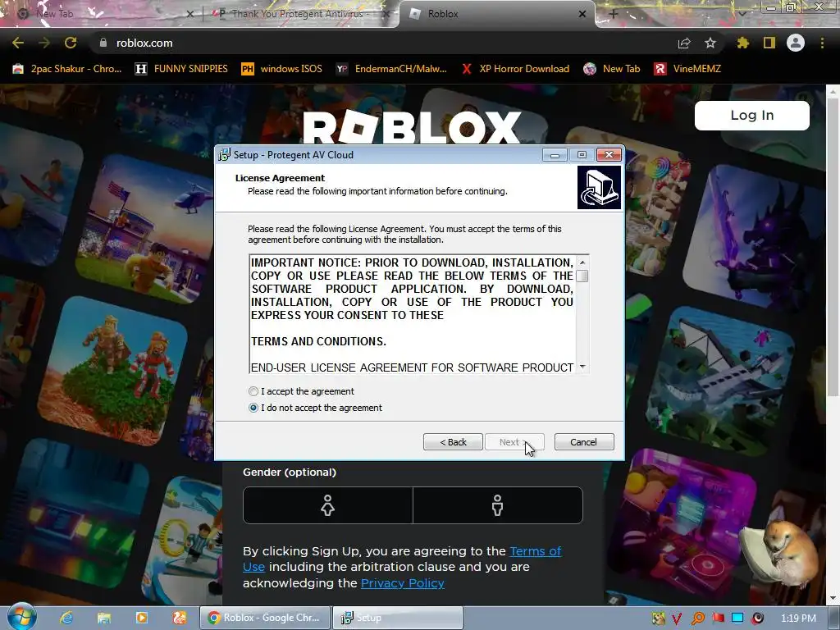Switch to Roblox - Google Chrome taskbar button
This screenshot has height=630, width=840.
265,618
